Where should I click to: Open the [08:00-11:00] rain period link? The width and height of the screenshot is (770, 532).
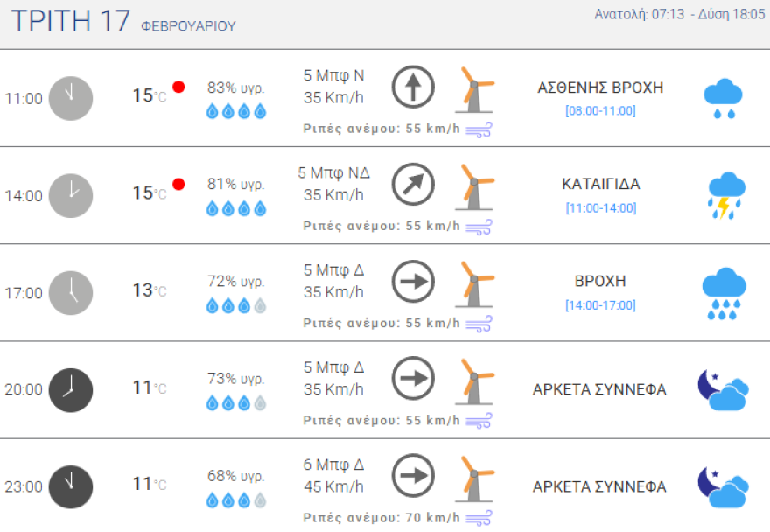point(600,111)
